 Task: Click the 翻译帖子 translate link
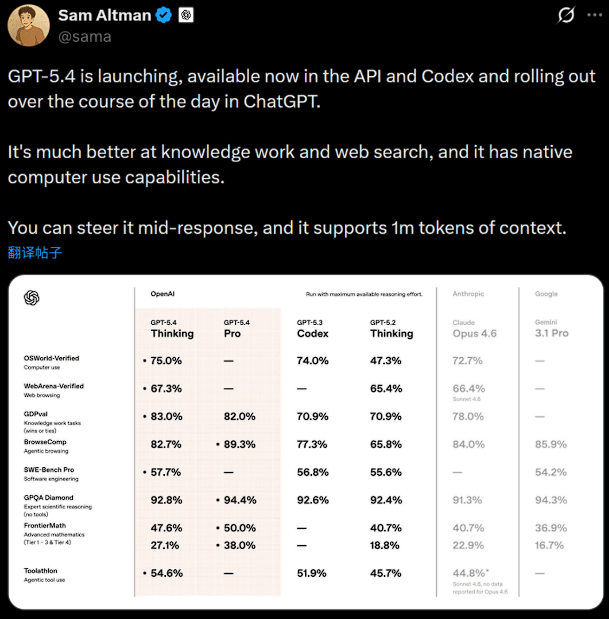click(x=35, y=252)
